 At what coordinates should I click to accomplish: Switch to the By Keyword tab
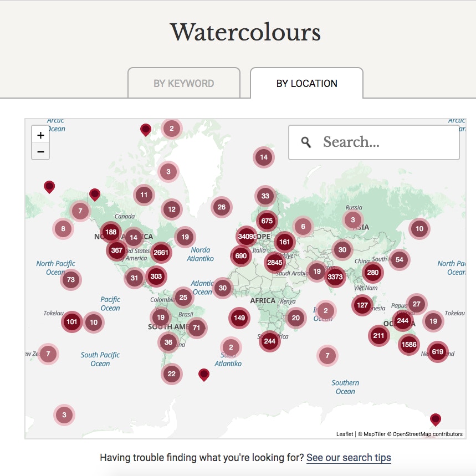pos(183,84)
